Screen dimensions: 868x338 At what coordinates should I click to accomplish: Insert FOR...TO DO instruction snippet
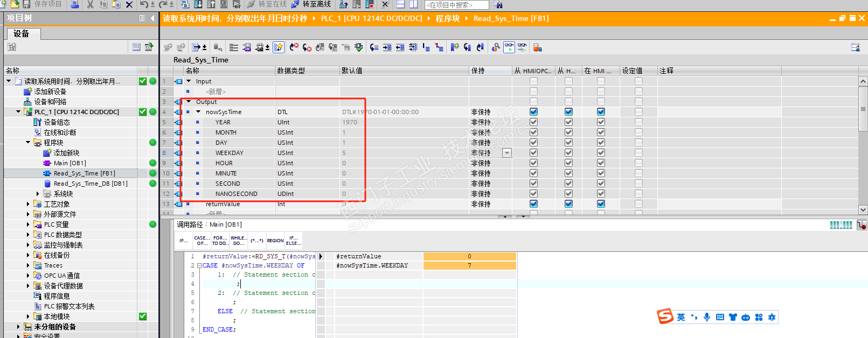pos(220,241)
